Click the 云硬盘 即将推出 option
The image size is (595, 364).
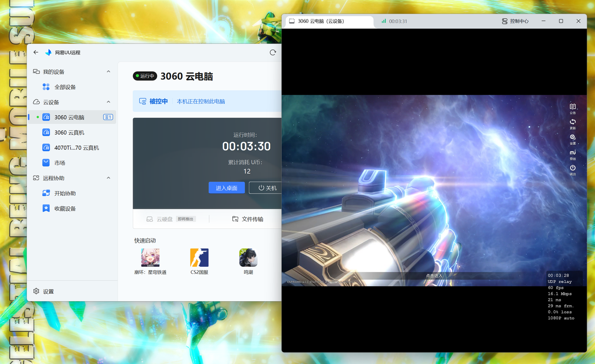171,219
